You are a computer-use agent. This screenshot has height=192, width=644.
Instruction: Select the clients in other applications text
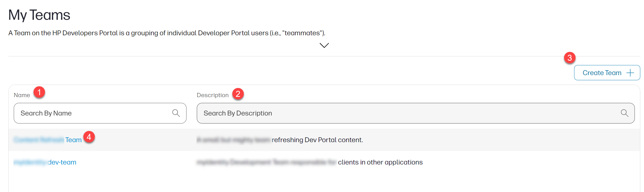[x=380, y=162]
